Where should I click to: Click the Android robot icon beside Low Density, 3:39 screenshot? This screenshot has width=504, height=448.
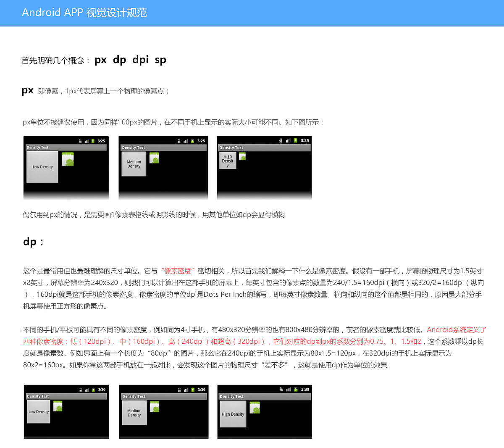coord(58,406)
